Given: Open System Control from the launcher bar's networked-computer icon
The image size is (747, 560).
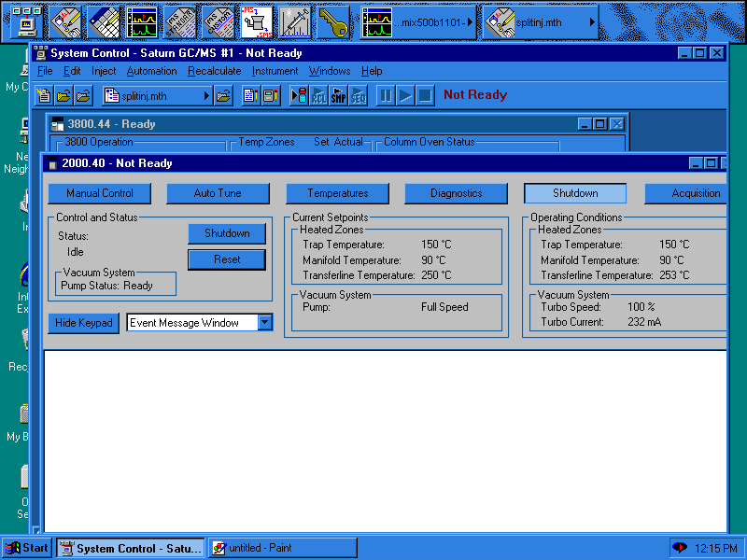Looking at the screenshot, I should (27, 21).
